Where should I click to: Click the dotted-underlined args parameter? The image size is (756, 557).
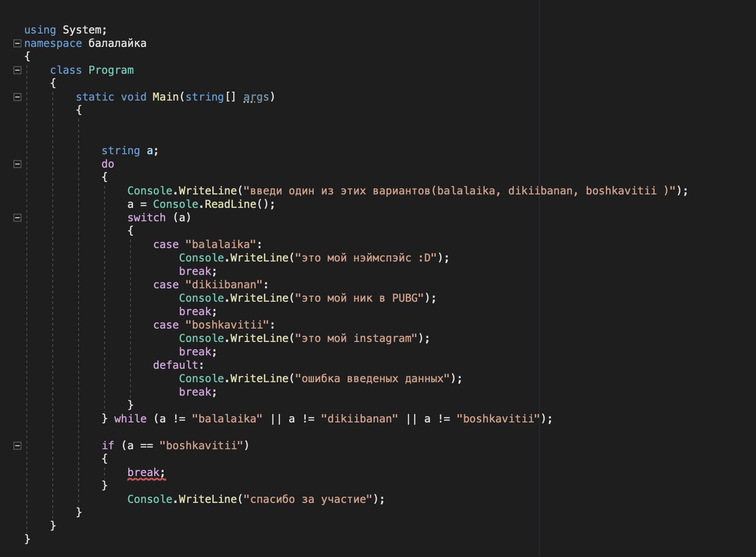point(256,97)
